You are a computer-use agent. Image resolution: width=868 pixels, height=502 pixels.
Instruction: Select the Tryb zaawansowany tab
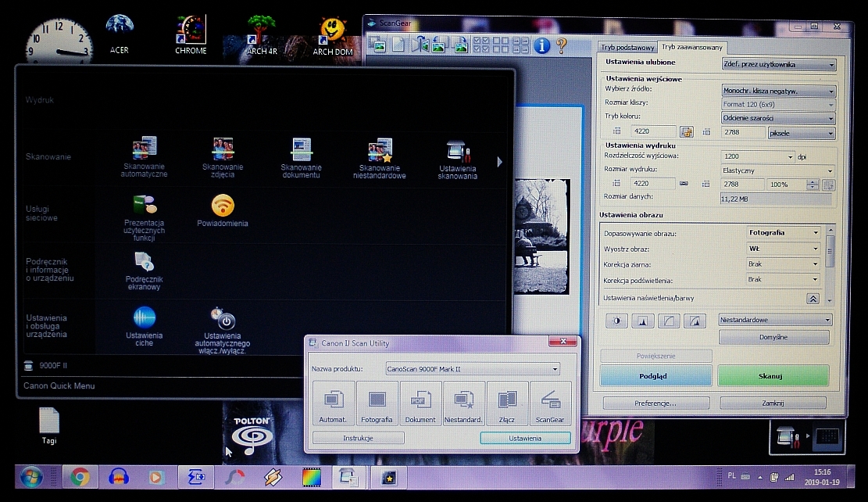tap(691, 48)
